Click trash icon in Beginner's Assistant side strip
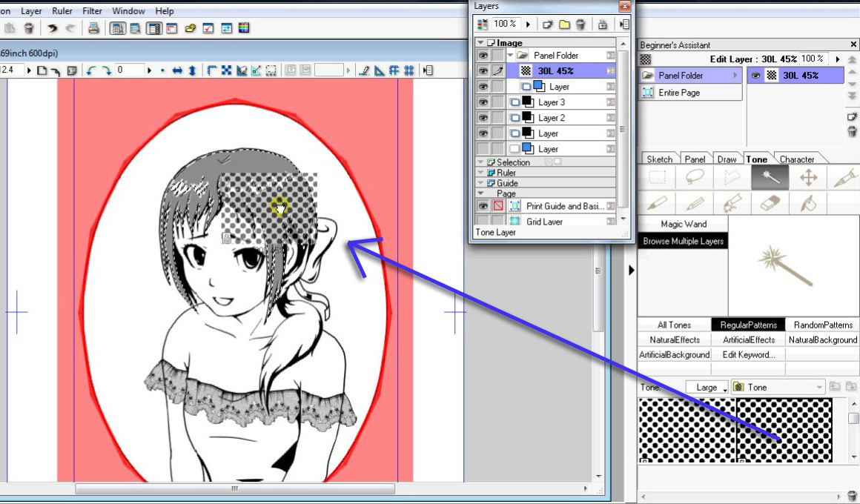Viewport: 860px width, 504px height. [852, 131]
